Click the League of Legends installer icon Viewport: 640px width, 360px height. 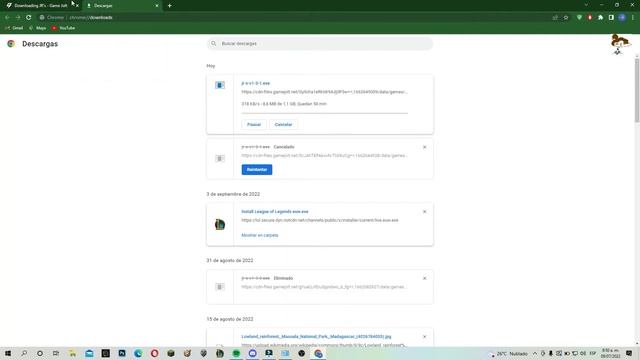(x=220, y=224)
